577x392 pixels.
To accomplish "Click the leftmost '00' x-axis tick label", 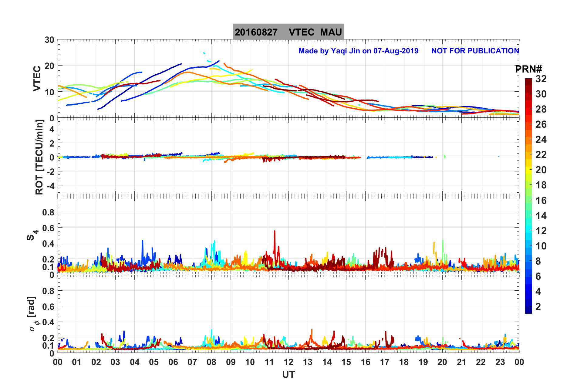I will 58,362.
